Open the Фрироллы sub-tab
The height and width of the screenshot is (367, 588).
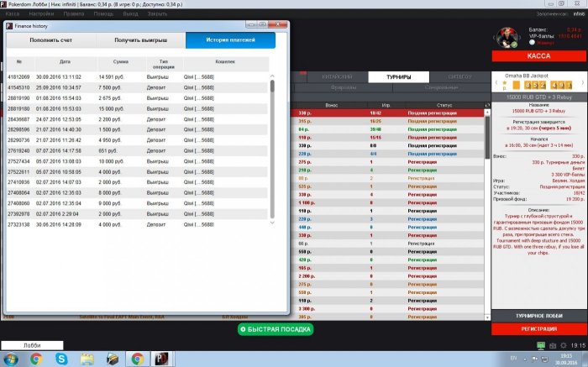[x=344, y=87]
